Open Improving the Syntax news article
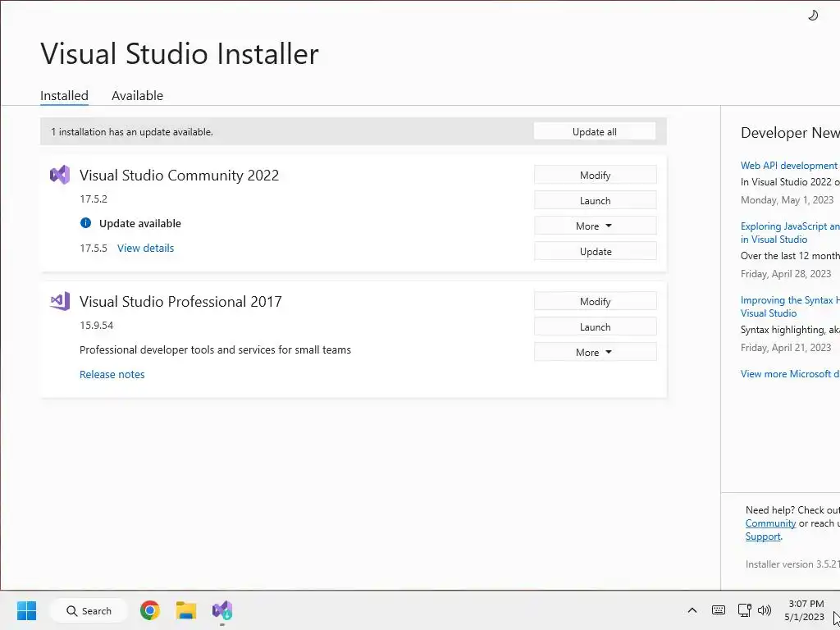The image size is (840, 630). (790, 307)
